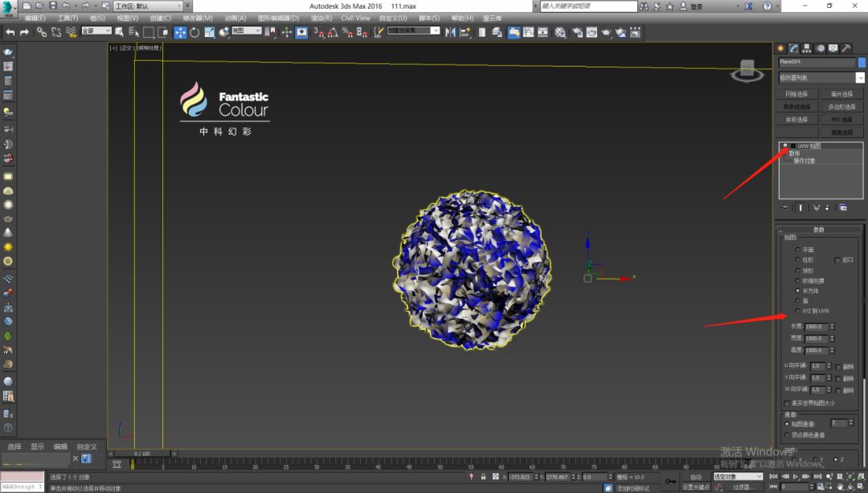Viewport: 868px width, 493px height.
Task: Select the Move transform tool
Action: click(179, 32)
